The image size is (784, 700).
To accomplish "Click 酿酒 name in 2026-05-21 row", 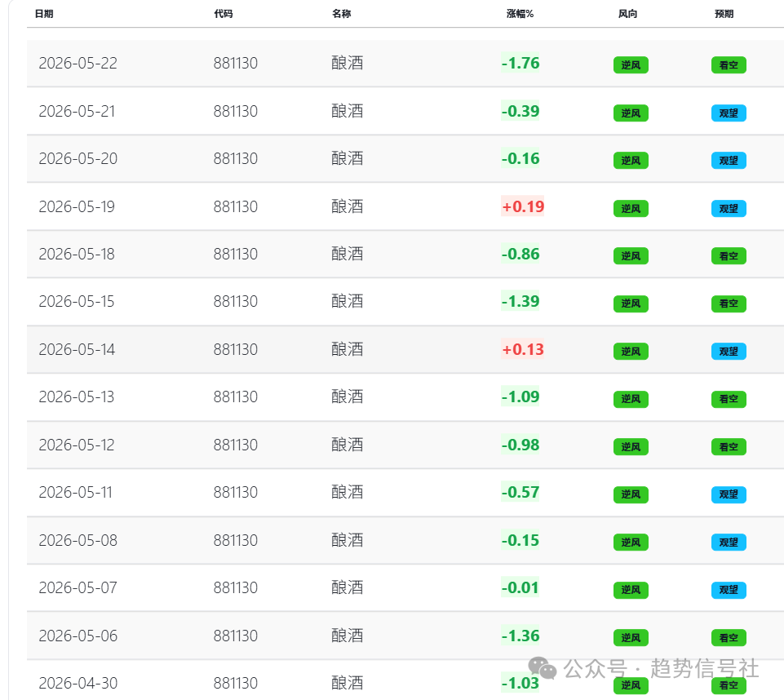I will [347, 111].
